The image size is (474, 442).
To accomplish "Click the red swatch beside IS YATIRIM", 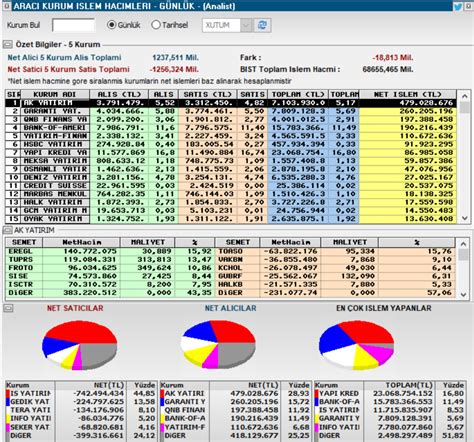I will [x=8, y=394].
